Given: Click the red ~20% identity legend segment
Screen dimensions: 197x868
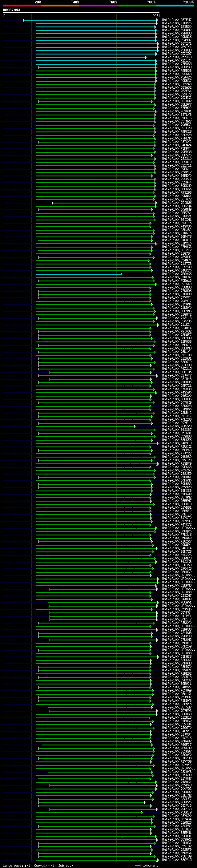Looking at the screenshot, I should click(x=22, y=6).
